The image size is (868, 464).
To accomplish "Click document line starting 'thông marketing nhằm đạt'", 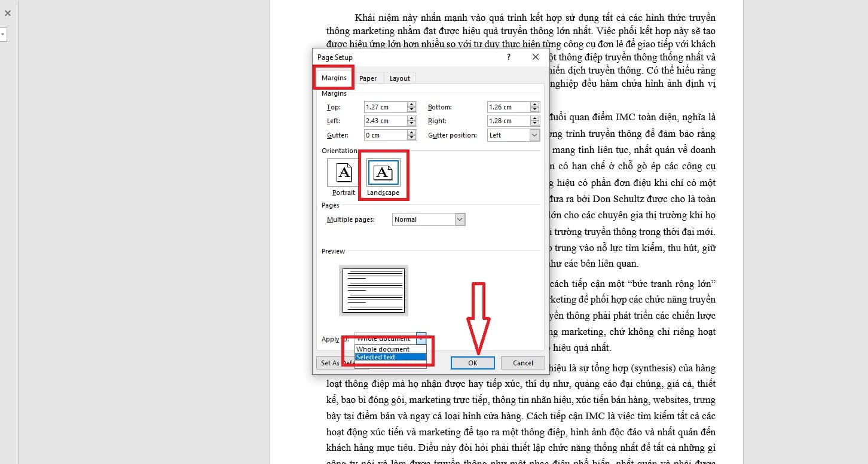I will tap(521, 30).
